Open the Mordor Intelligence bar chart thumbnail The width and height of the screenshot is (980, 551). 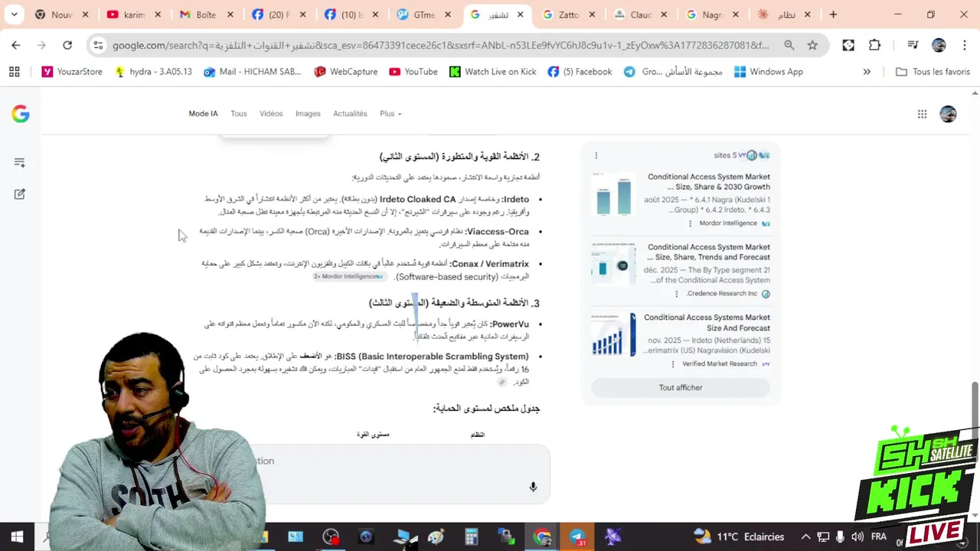(x=613, y=194)
